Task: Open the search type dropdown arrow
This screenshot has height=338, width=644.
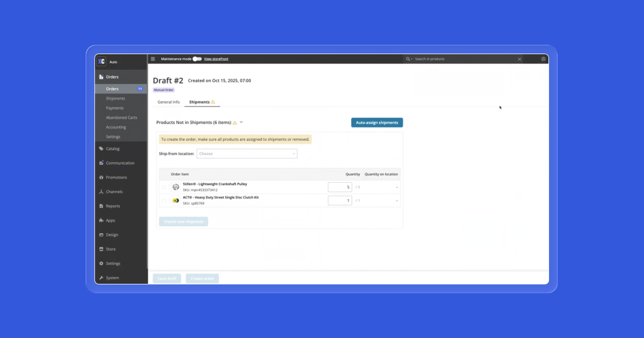Action: [409, 59]
